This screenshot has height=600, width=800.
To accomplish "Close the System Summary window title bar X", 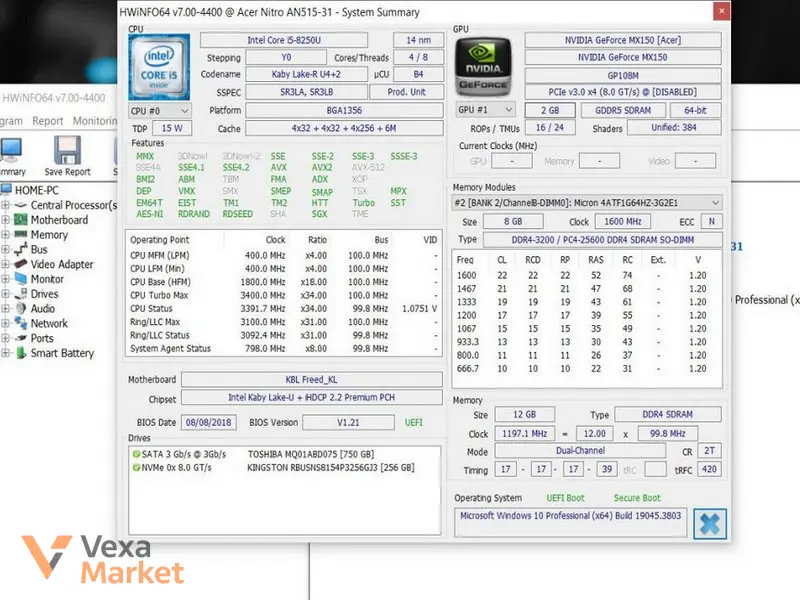I will coord(721,11).
